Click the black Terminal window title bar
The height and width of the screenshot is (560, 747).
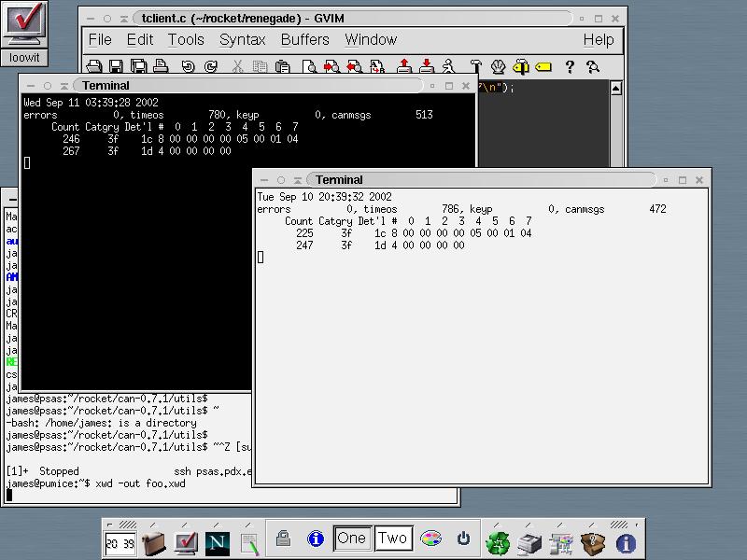tap(247, 86)
